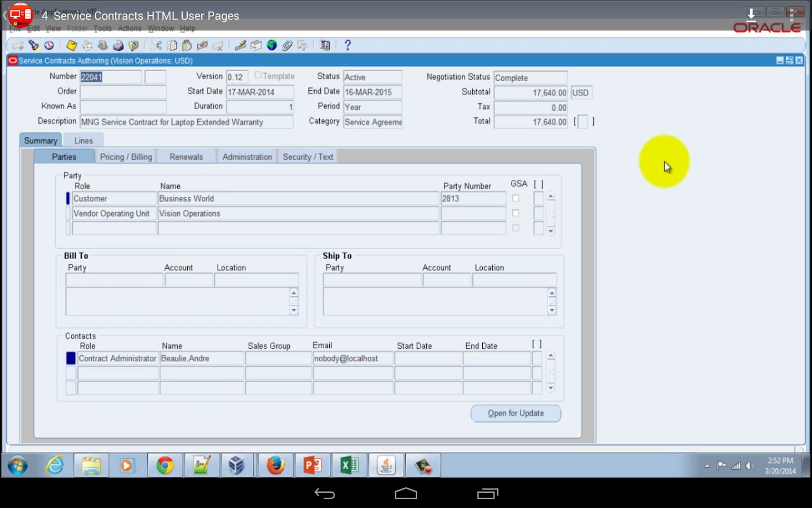Tap the Android home navigation button

pos(406,494)
